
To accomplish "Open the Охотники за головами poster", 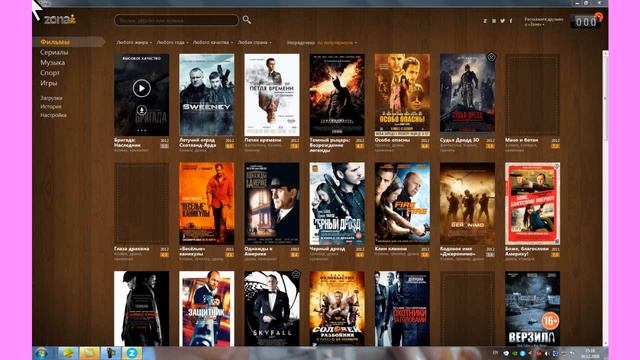I will click(402, 309).
